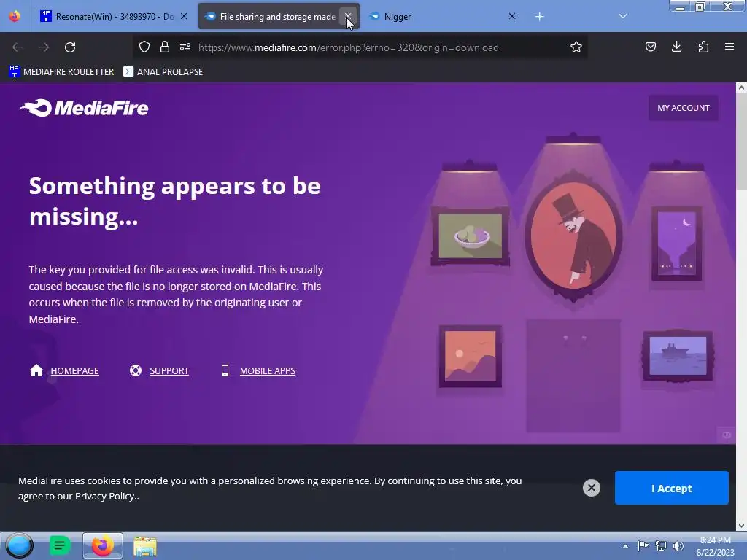Open File Explorer from taskbar
Screen dimensions: 747x560
pos(145,546)
